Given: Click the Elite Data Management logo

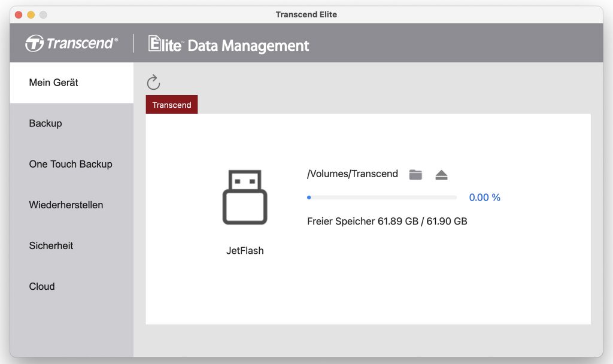Looking at the screenshot, I should 229,44.
